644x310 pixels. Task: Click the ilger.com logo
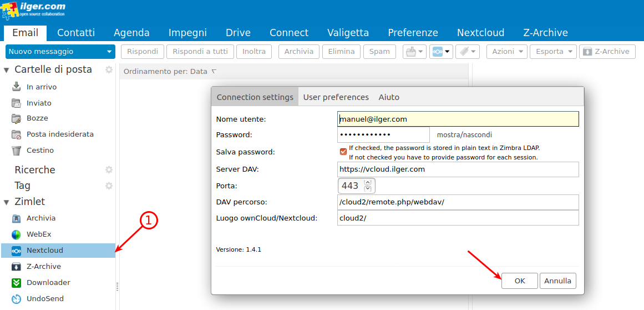coord(33,10)
